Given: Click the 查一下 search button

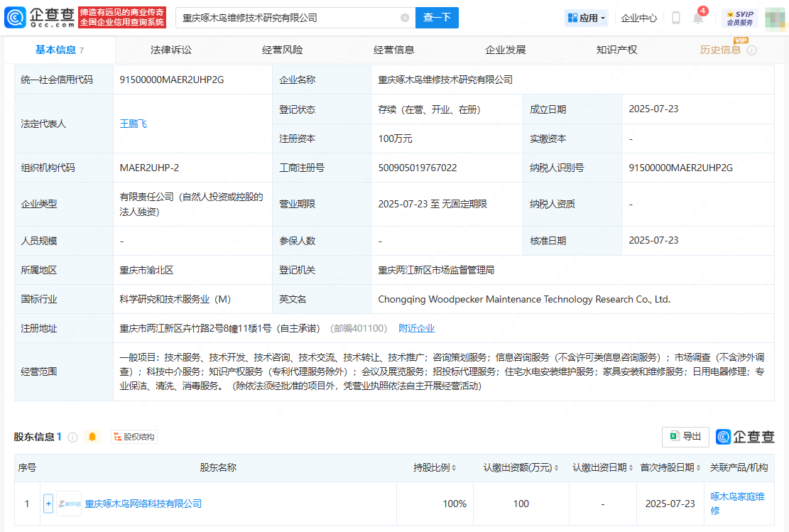Looking at the screenshot, I should coord(437,18).
